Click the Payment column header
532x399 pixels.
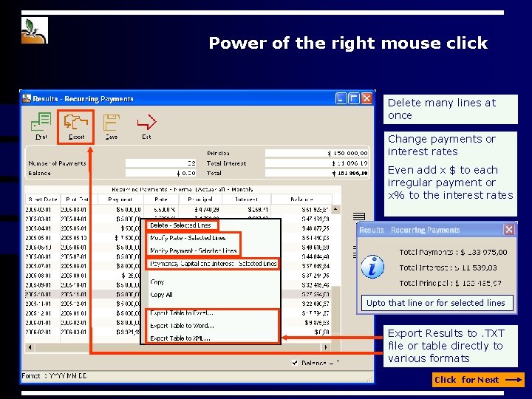point(120,199)
